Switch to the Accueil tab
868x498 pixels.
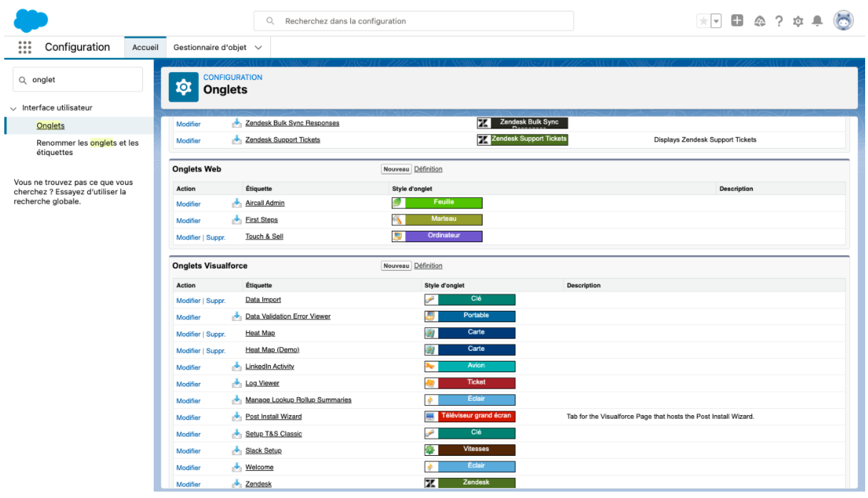pyautogui.click(x=145, y=47)
